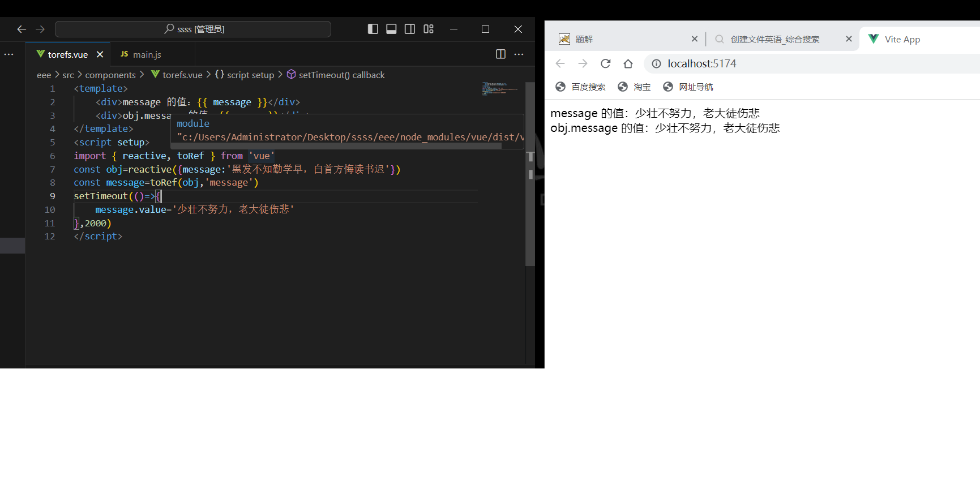Close the '题解' browser tab
Viewport: 980px width, 489px height.
(x=695, y=39)
